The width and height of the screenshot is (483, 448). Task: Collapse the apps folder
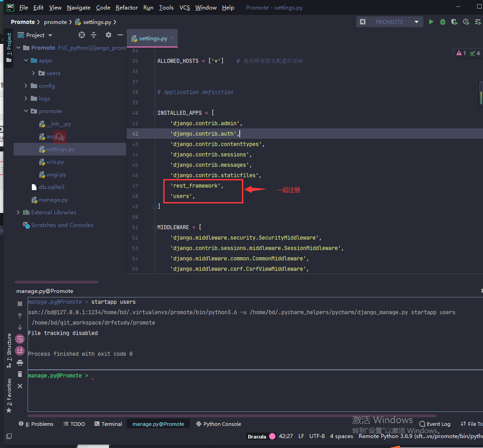(x=26, y=60)
